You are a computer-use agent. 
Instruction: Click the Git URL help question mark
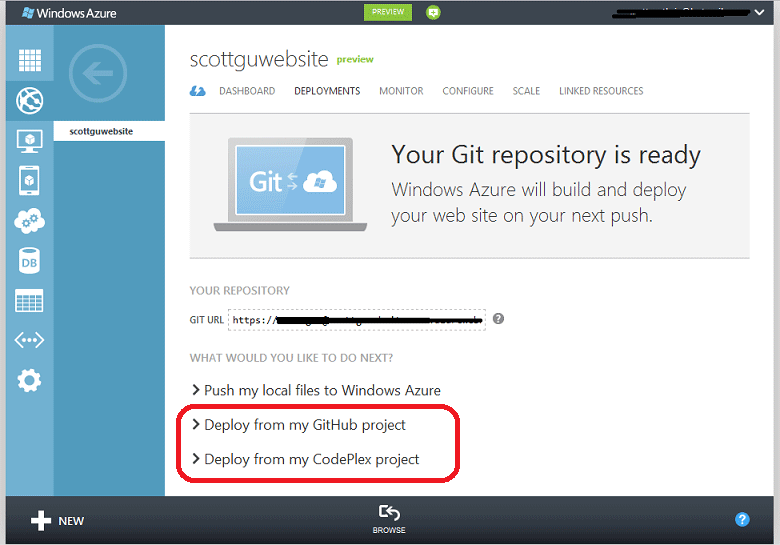[498, 319]
